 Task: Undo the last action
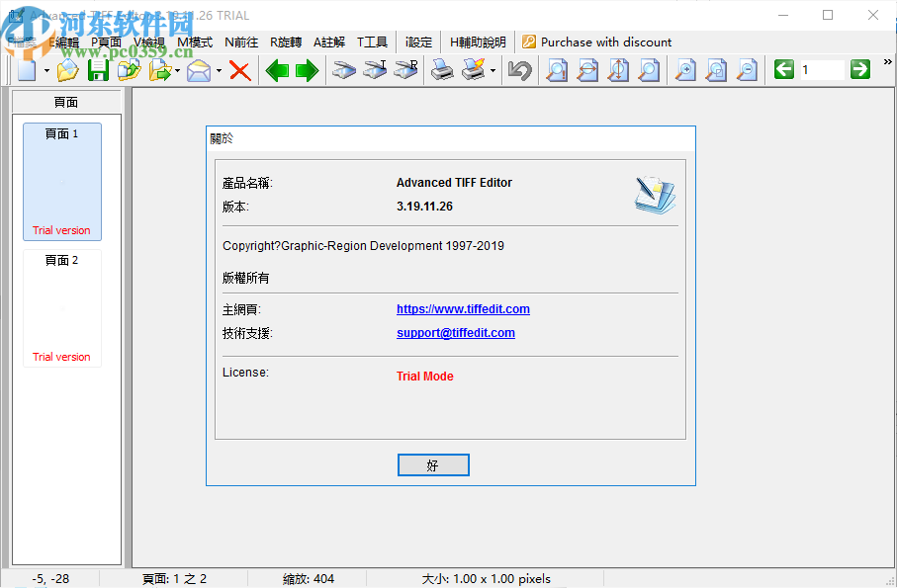519,70
